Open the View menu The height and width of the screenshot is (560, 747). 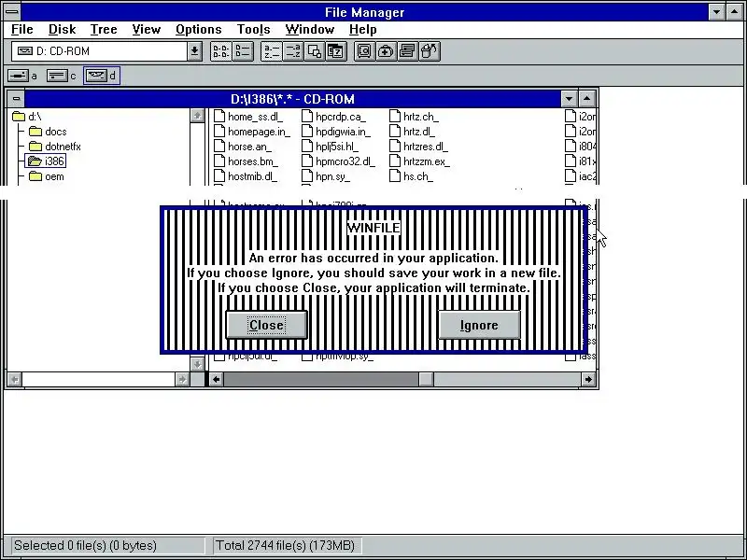point(146,30)
